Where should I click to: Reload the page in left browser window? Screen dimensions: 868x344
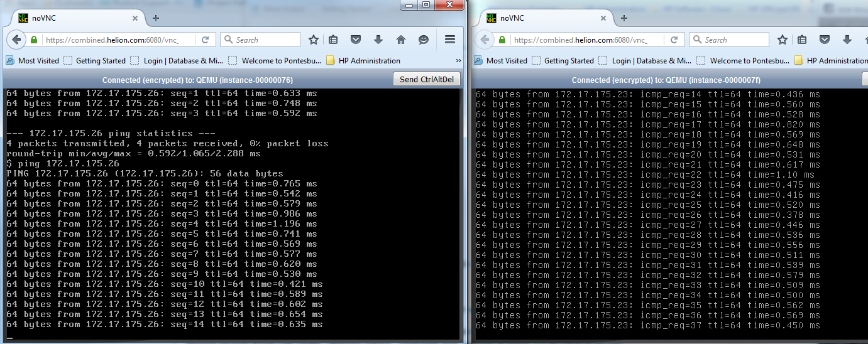tap(205, 40)
